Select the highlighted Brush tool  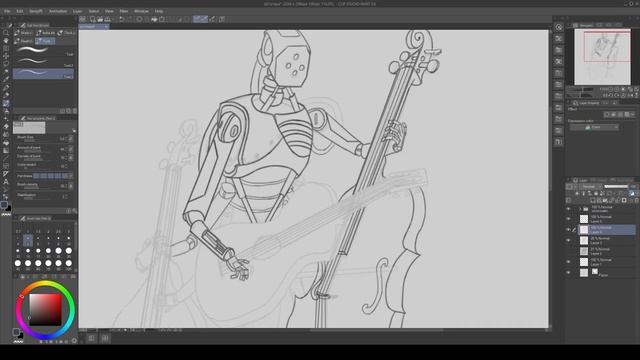6,103
